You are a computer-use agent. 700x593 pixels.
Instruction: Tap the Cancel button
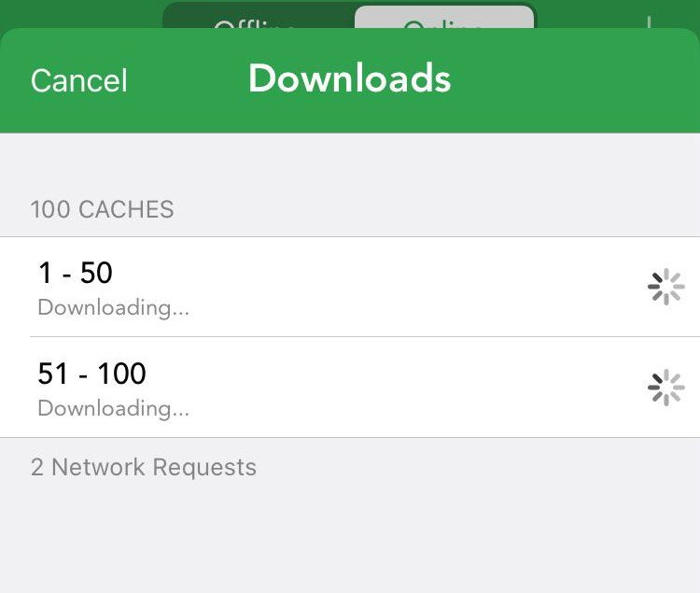79,81
